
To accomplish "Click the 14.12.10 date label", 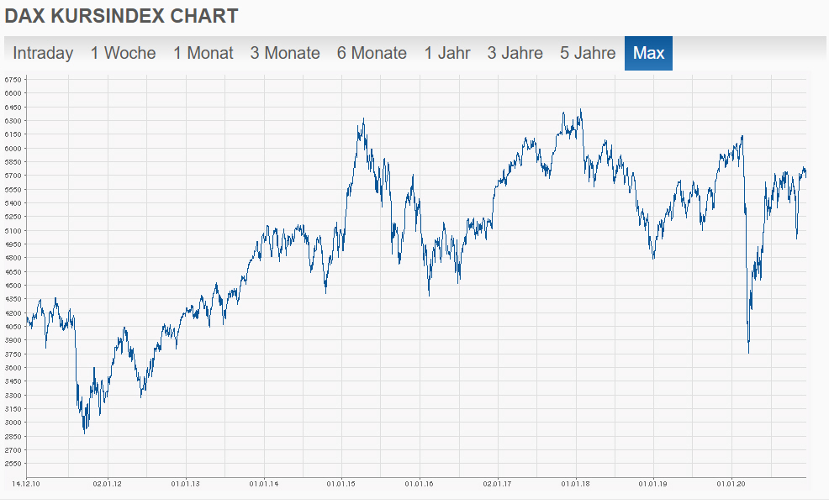I will point(26,483).
